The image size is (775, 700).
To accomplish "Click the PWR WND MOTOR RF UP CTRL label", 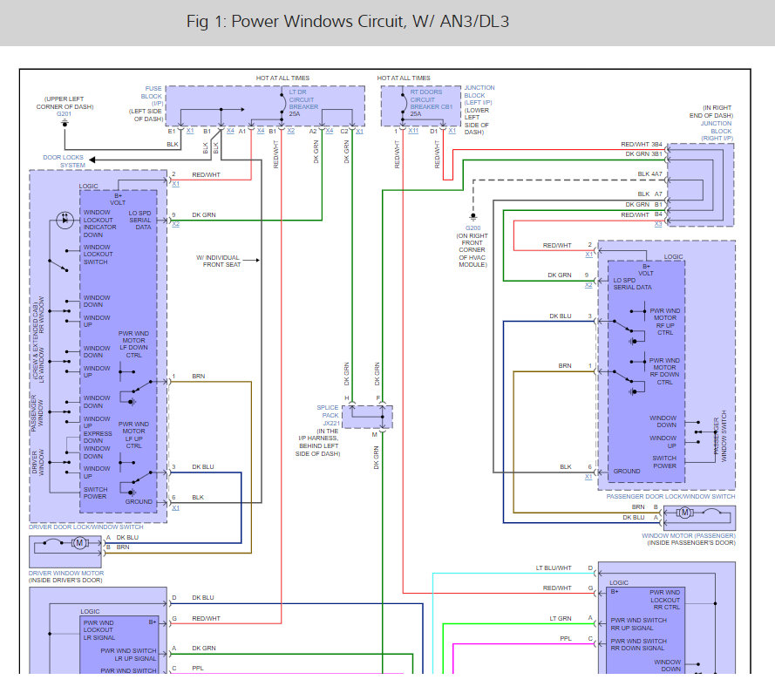I will [x=665, y=322].
